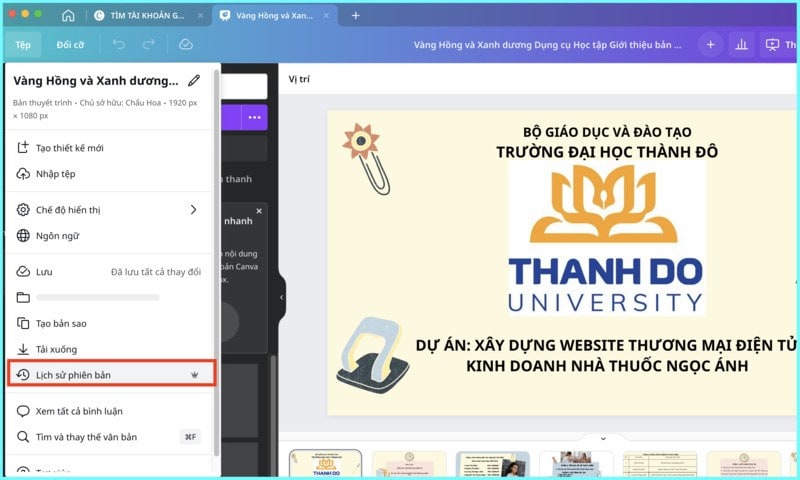Close the quick tip card with X
Viewport: 800px width, 480px height.
(x=259, y=211)
